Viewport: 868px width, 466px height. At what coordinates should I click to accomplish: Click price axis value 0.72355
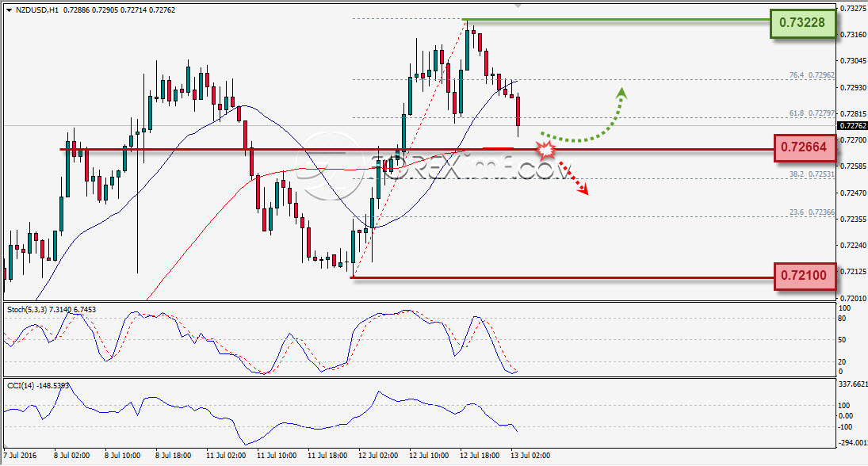point(853,220)
